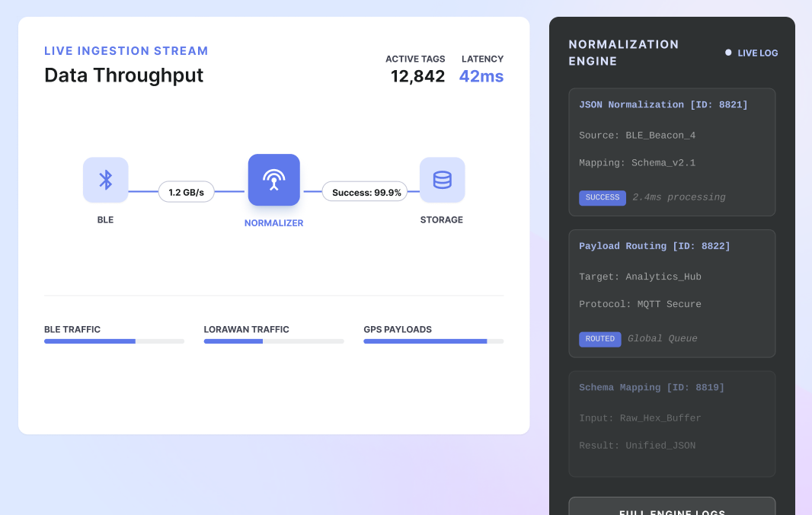Click the Active Tags 12,842 counter
812x515 pixels.
(x=417, y=76)
